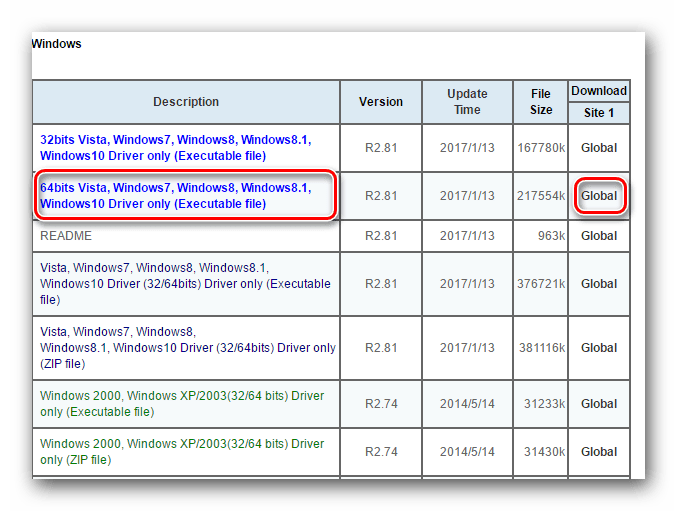This screenshot has height=511, width=677.
Task: Click the Update Time column header
Action: [x=467, y=102]
